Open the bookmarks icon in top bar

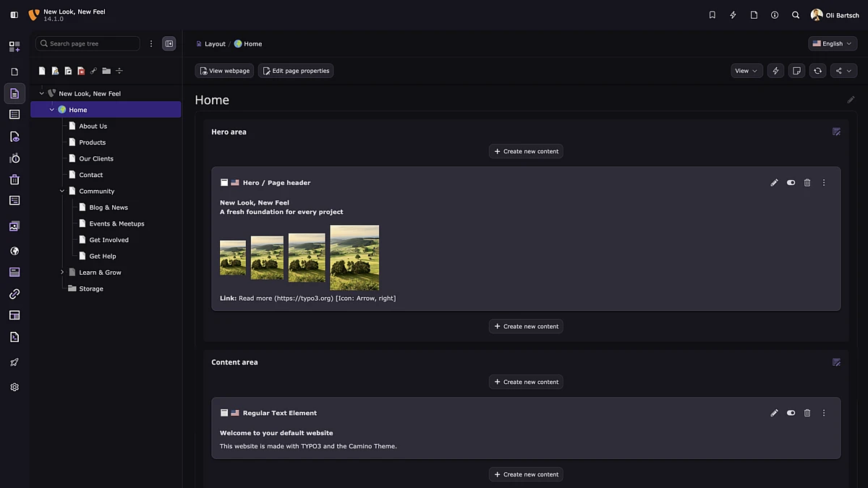coord(712,14)
